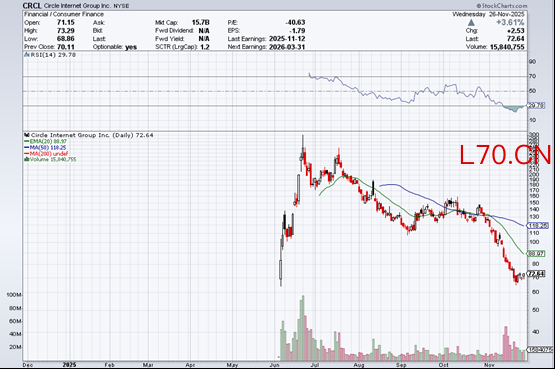555x369 pixels.
Task: Click the Fwd Dividend N/A value
Action: click(204, 30)
